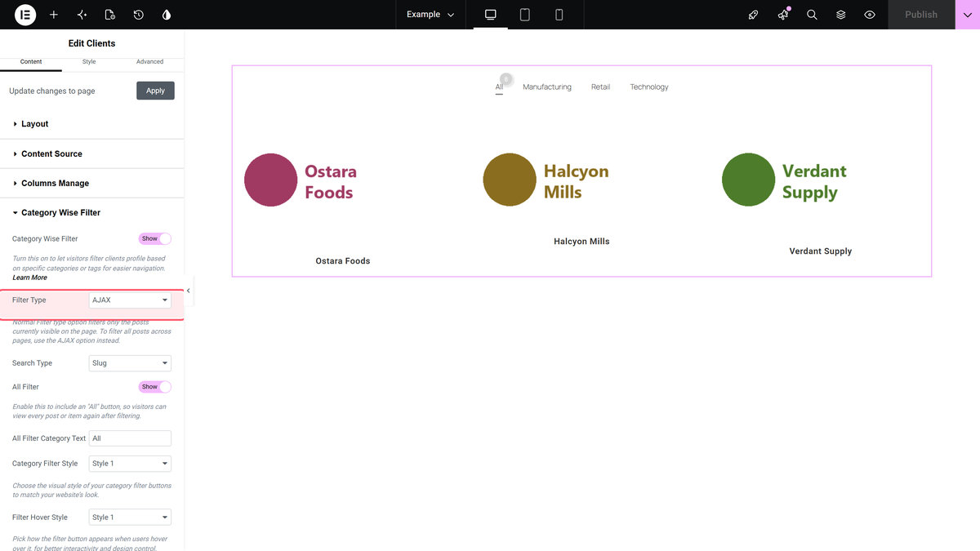Open the History clock icon
Viewport: 980px width, 551px height.
point(139,15)
